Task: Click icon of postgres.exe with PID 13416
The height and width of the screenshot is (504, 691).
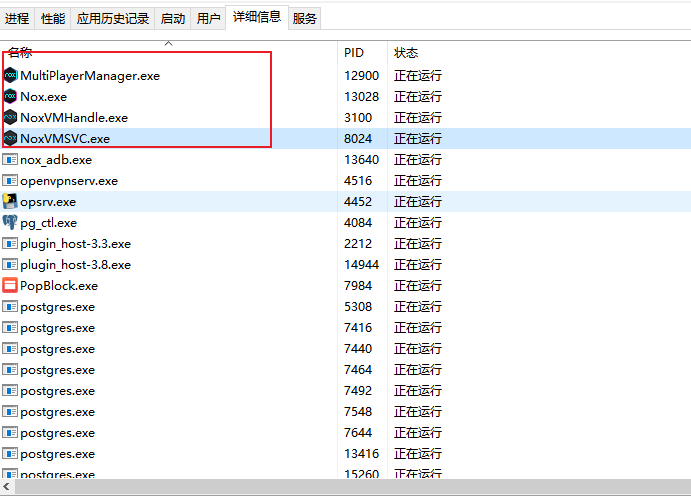Action: tap(10, 454)
